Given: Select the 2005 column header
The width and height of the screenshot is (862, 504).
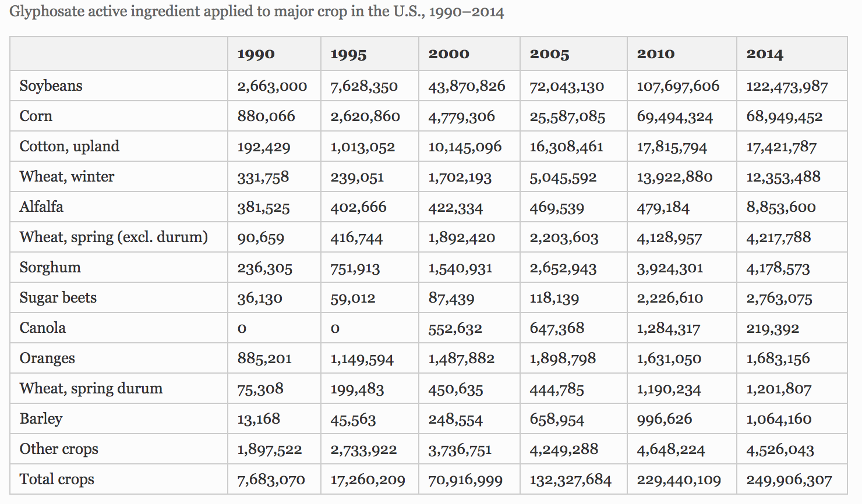Looking at the screenshot, I should point(549,54).
